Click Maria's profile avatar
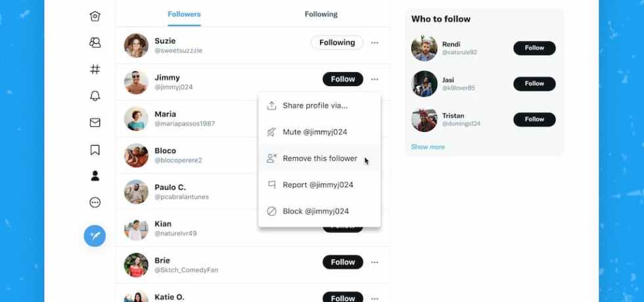The height and width of the screenshot is (302, 644). 136,119
